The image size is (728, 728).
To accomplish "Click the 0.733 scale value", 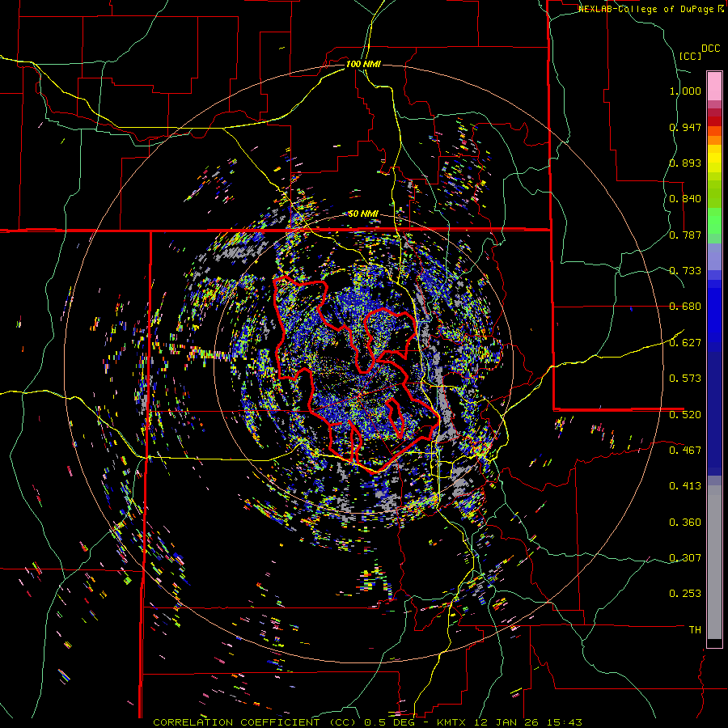I will (x=685, y=271).
